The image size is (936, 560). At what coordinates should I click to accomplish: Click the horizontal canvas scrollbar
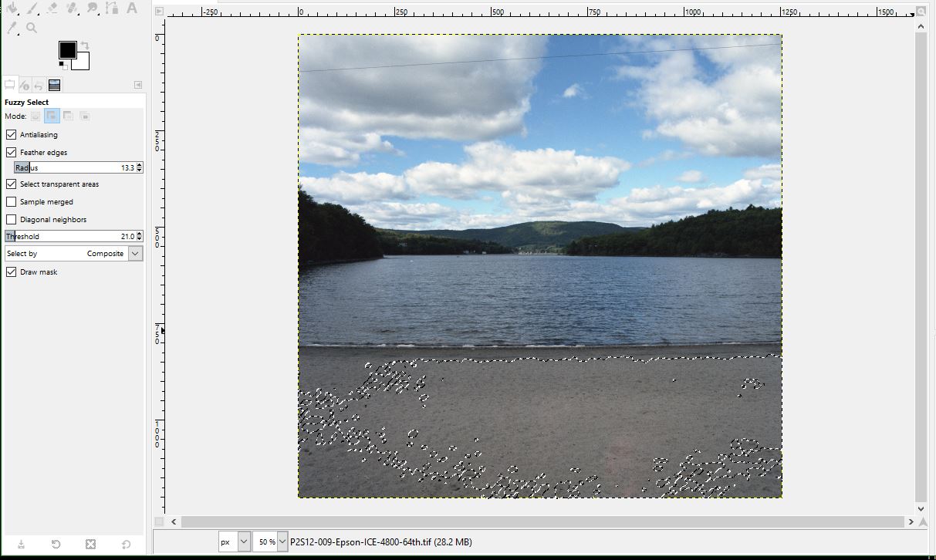coord(542,521)
